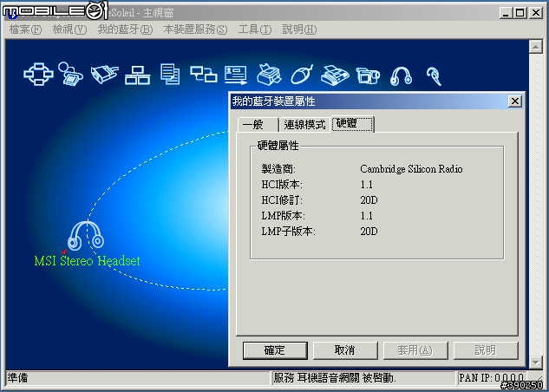Screen dimensions: 549x392
Task: Switch to the 連線模式 tab
Action: pos(304,125)
